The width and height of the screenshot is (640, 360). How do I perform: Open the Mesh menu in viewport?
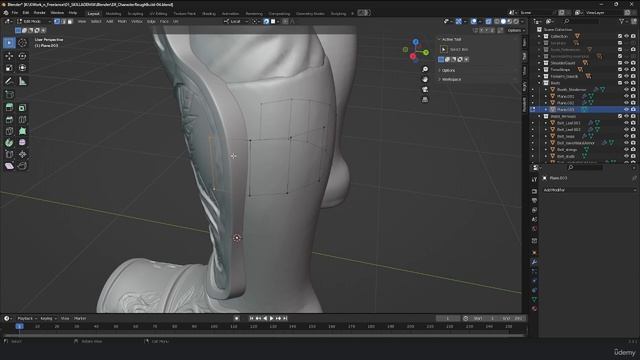click(x=122, y=21)
